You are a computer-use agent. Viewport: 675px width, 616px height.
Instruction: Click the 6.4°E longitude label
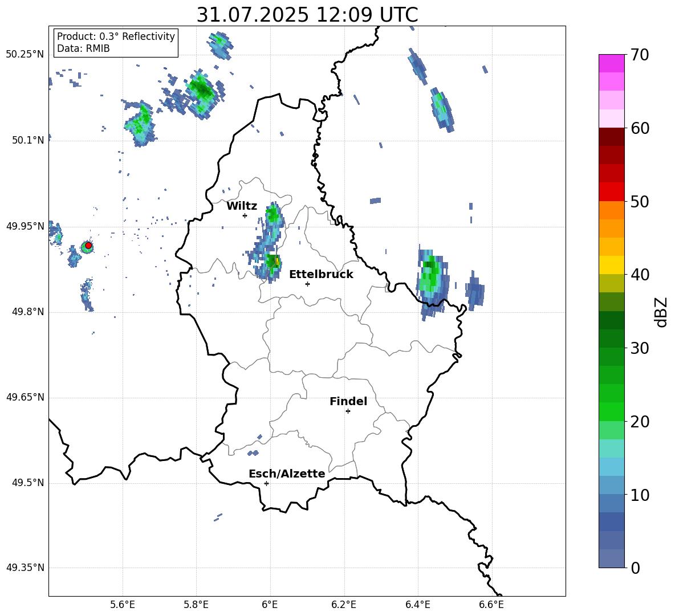417,605
